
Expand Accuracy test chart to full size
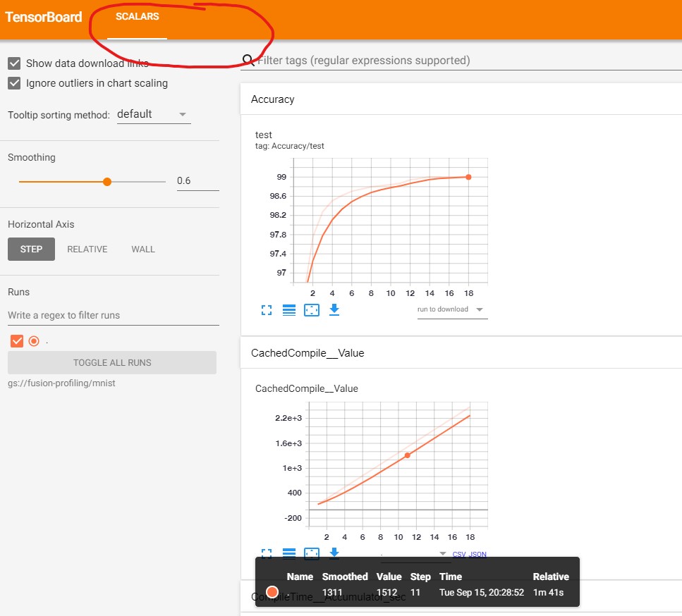(x=267, y=310)
